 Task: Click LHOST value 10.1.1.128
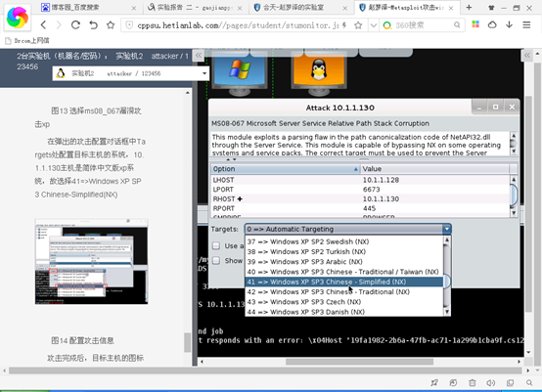point(381,180)
